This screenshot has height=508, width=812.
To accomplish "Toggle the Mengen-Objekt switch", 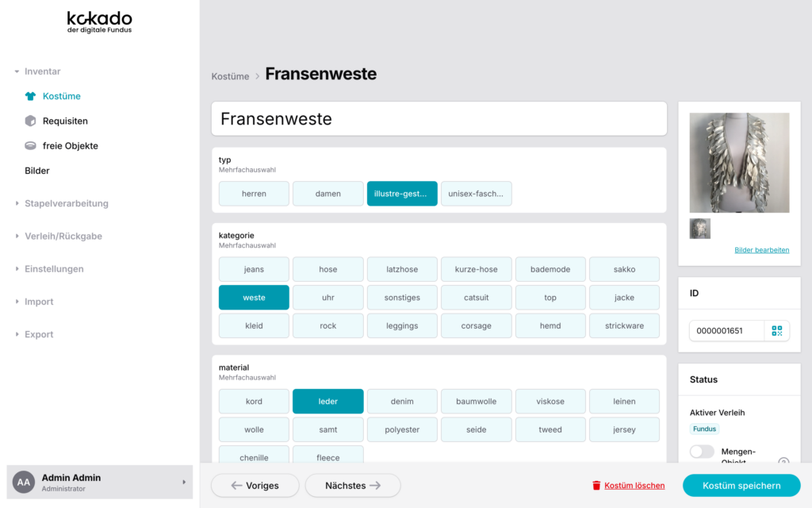I will 703,452.
